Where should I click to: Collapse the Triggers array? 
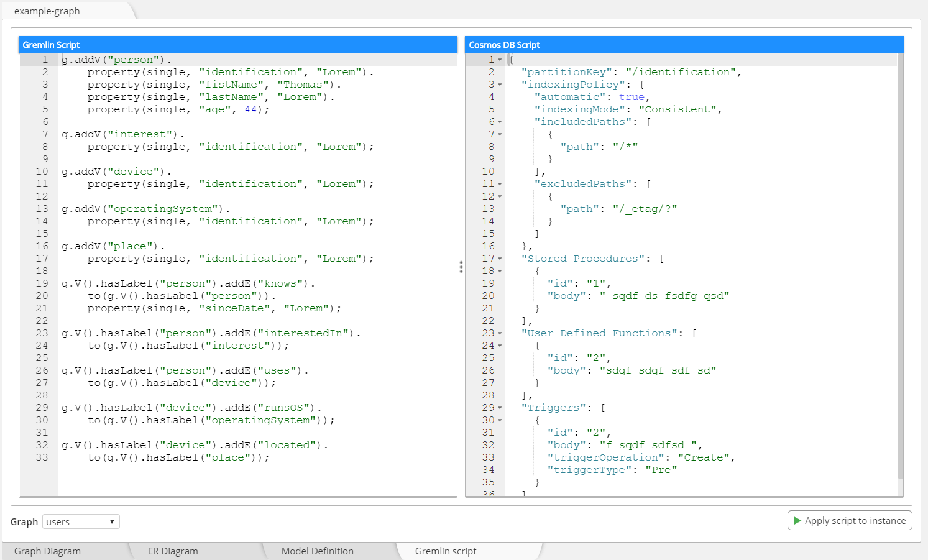(500, 408)
